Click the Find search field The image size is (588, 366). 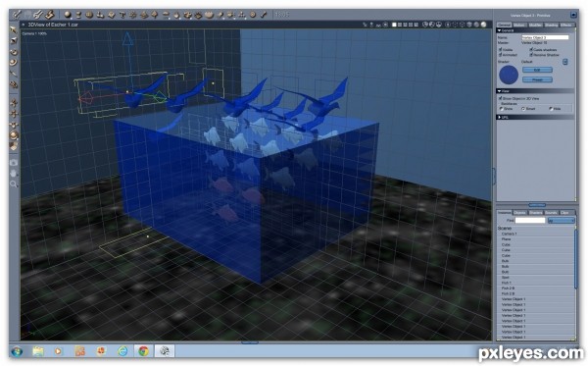[x=530, y=221]
